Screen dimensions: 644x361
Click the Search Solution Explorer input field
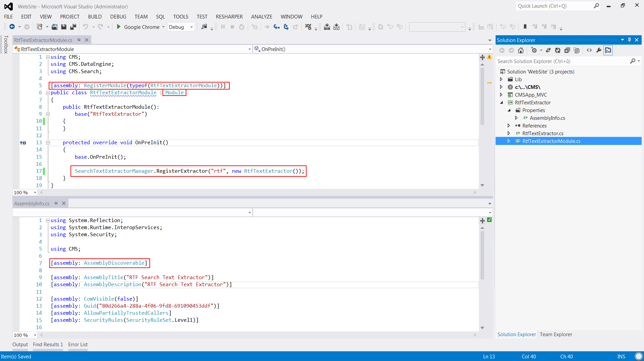point(562,61)
